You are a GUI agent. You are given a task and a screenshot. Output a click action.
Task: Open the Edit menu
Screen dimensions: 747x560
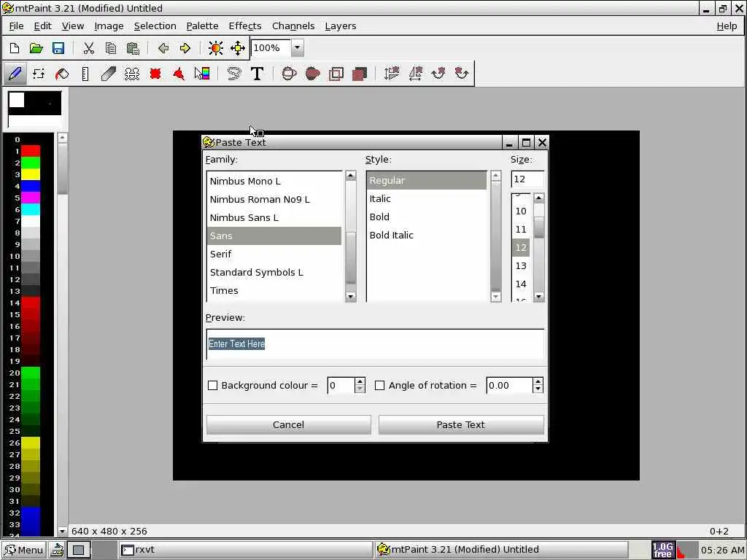[42, 26]
